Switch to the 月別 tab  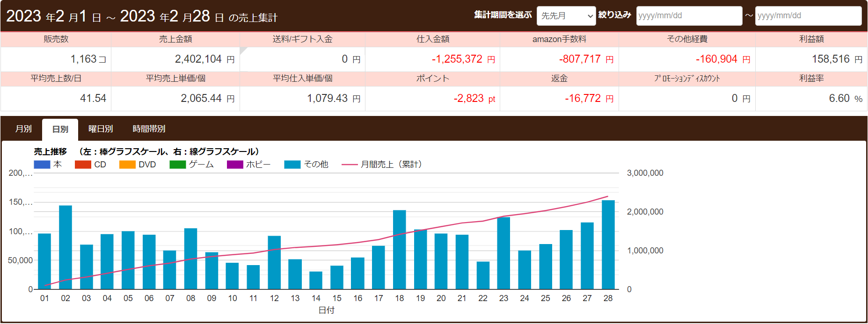click(x=23, y=129)
